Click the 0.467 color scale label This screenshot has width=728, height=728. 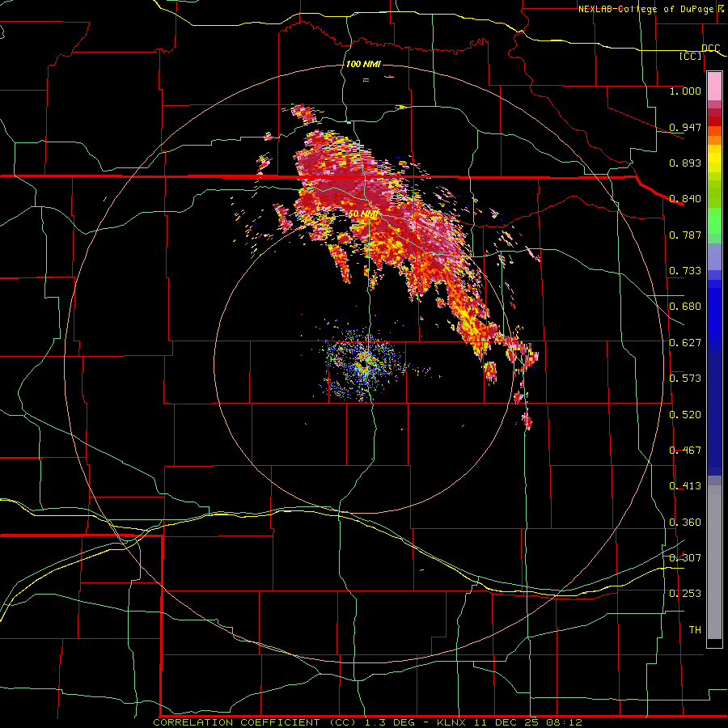[685, 450]
